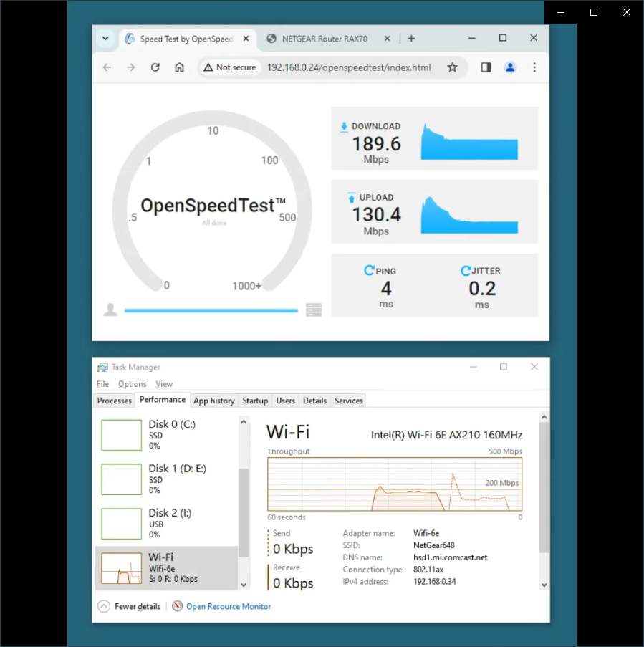Open the Startup tab

pos(255,401)
